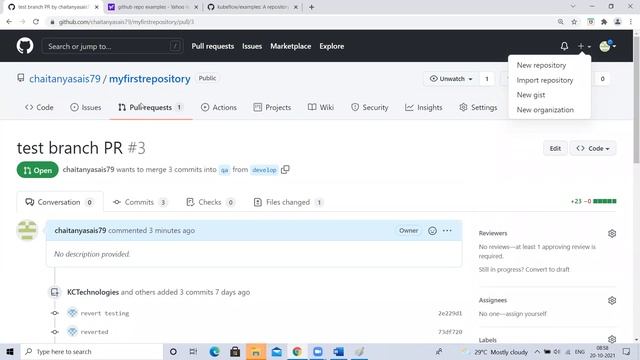Open Explore in top navigation
The width and height of the screenshot is (640, 360).
pos(331,46)
